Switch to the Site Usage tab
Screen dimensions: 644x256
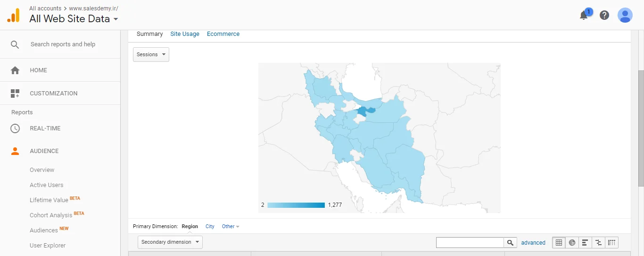pos(185,34)
